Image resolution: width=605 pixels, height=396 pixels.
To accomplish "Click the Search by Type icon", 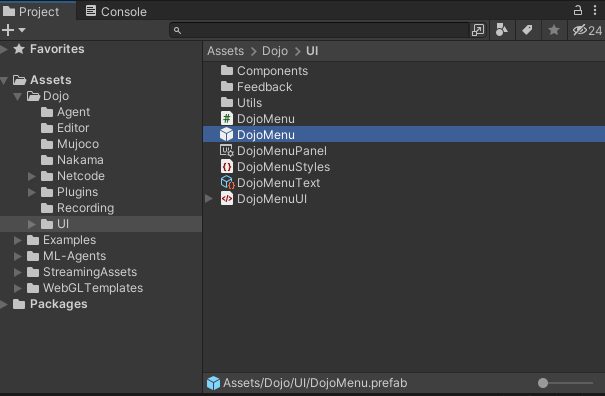I will pos(502,30).
